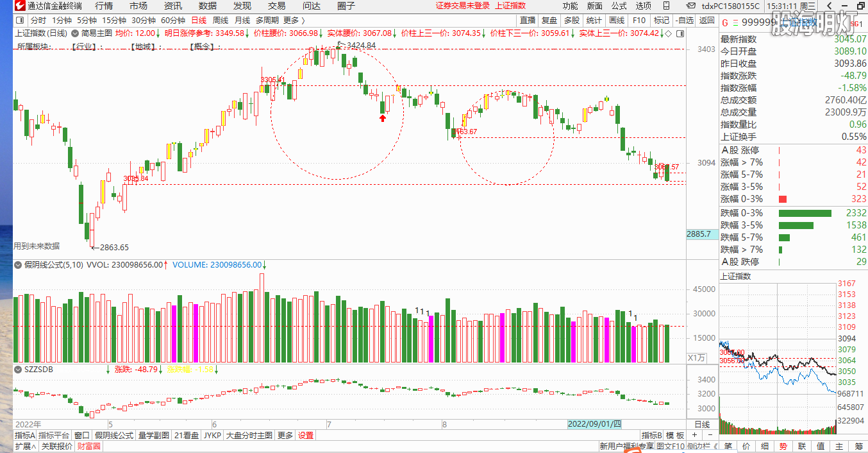Select the 大盘分时主图 indicator tab
Viewport: 868px width, 453px height.
[249, 435]
